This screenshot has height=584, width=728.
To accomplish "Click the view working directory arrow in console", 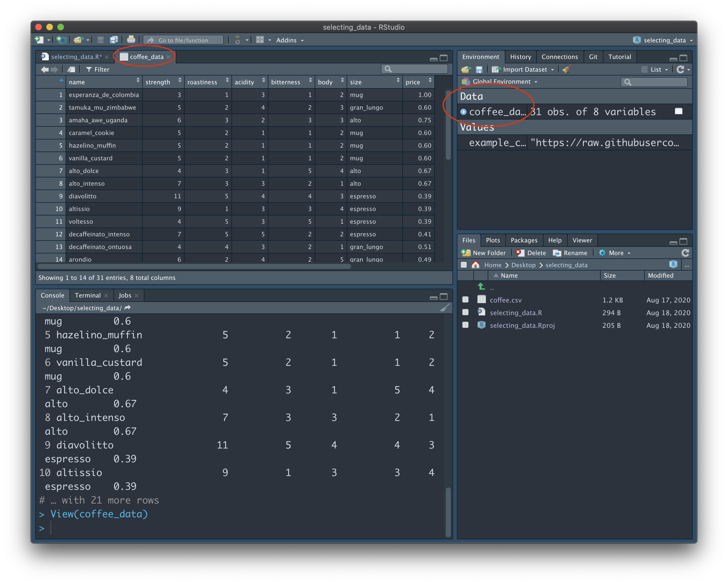I will point(128,307).
